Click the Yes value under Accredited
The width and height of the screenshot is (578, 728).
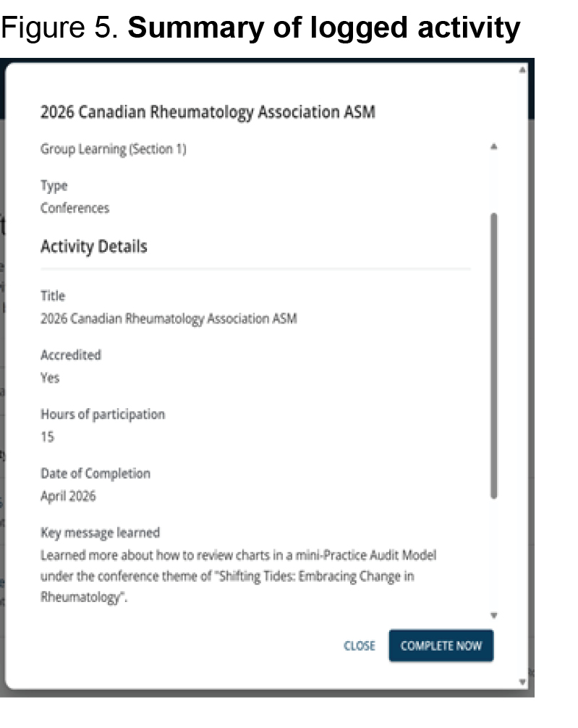pyautogui.click(x=50, y=378)
